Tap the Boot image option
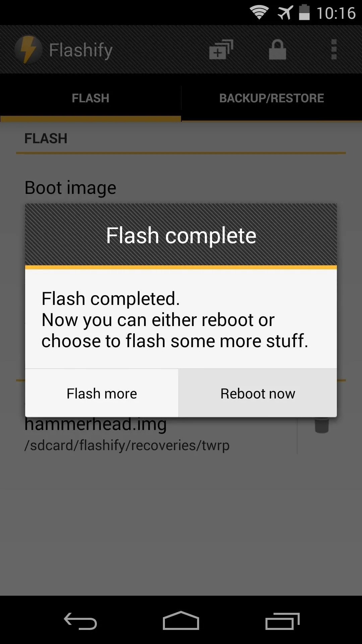Viewport: 362px width, 644px height. (x=70, y=187)
